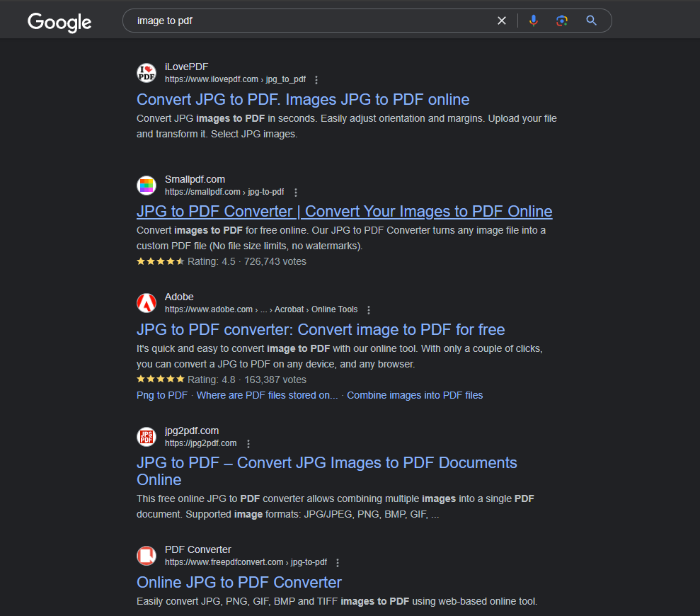Click the freepdfconvert.com › jpg-to-pdf URL
700x616 pixels.
(246, 562)
